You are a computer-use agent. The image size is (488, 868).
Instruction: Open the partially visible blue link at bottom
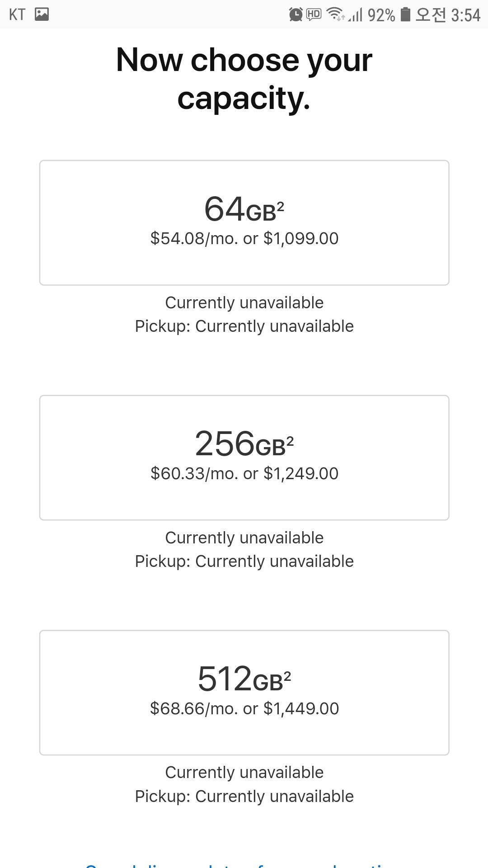[x=244, y=864]
